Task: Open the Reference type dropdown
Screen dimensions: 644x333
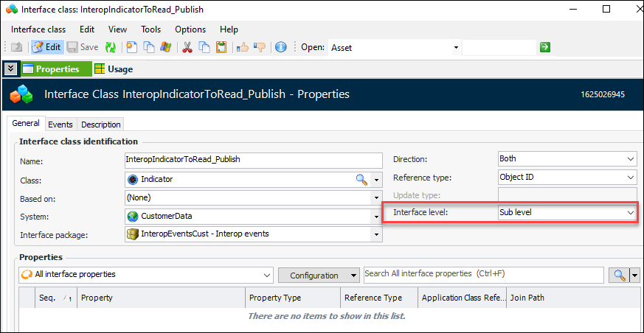Action: tap(630, 178)
